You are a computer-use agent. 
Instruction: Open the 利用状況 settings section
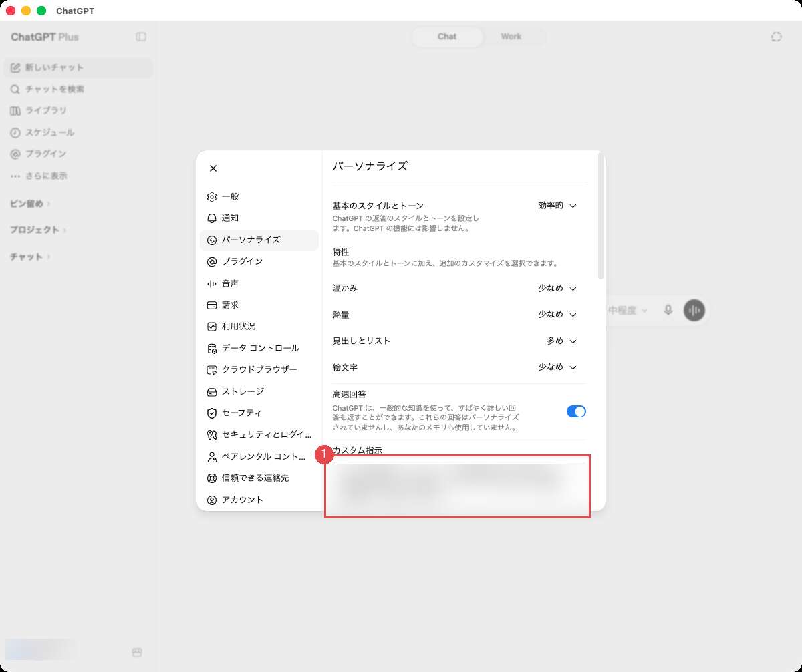tap(259, 326)
